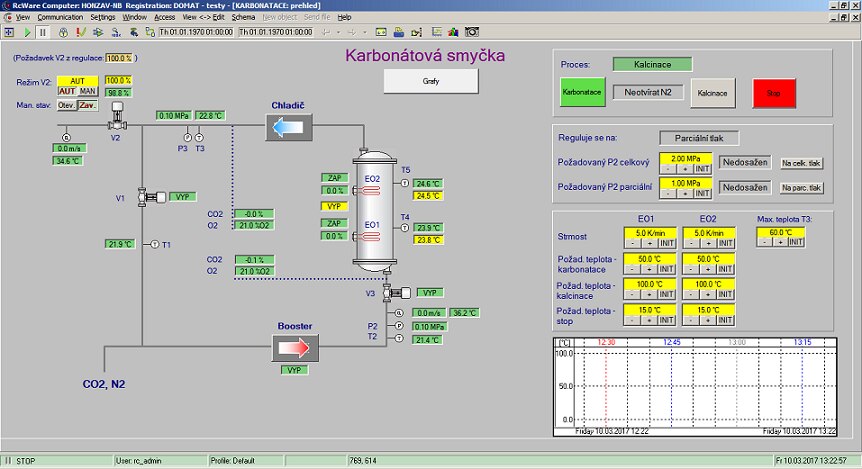Open the Schema menu
The image size is (862, 469).
[243, 18]
